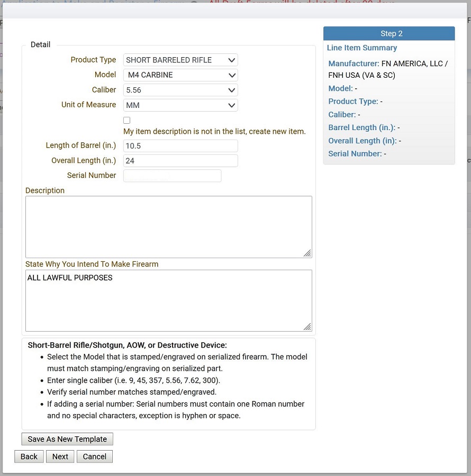
Task: Focus the Serial Number text field
Action: (x=172, y=176)
